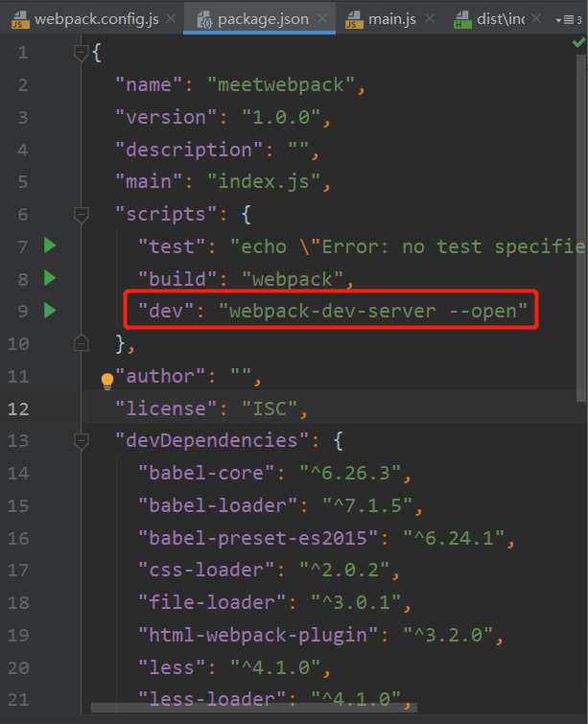The width and height of the screenshot is (588, 724).
Task: Run the dev script gutter arrow
Action: point(50,311)
